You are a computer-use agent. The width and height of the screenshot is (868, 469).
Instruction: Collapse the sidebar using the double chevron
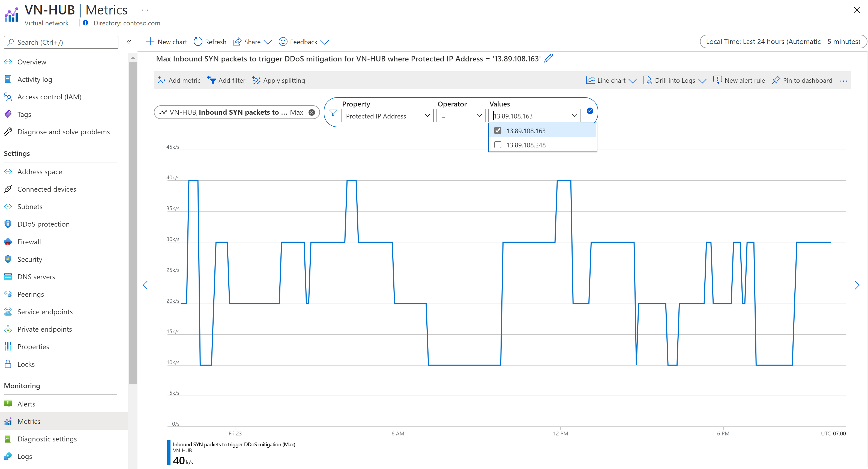click(129, 42)
